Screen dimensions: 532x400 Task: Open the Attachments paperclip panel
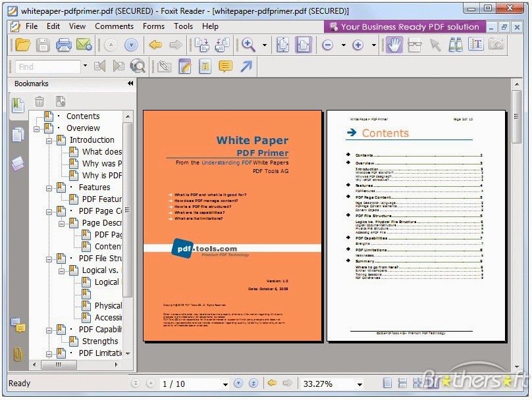point(18,354)
